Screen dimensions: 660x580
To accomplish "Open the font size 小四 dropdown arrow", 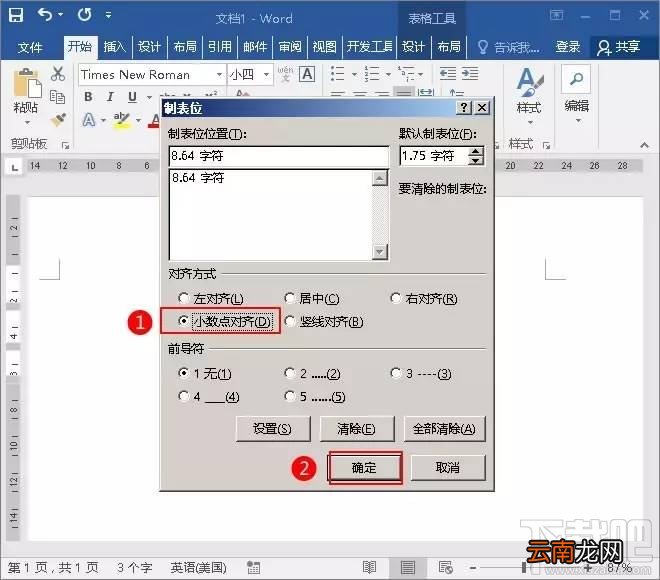I will (266, 74).
